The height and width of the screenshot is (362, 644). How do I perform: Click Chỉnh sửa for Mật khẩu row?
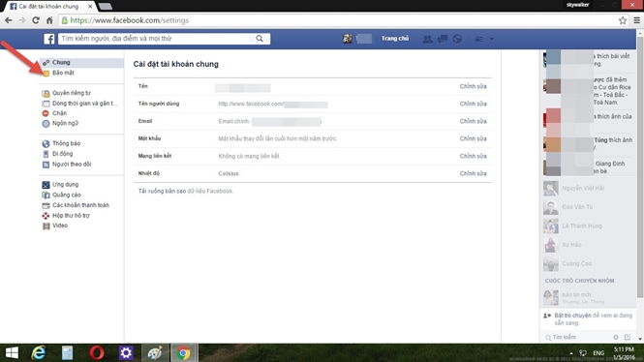(474, 138)
